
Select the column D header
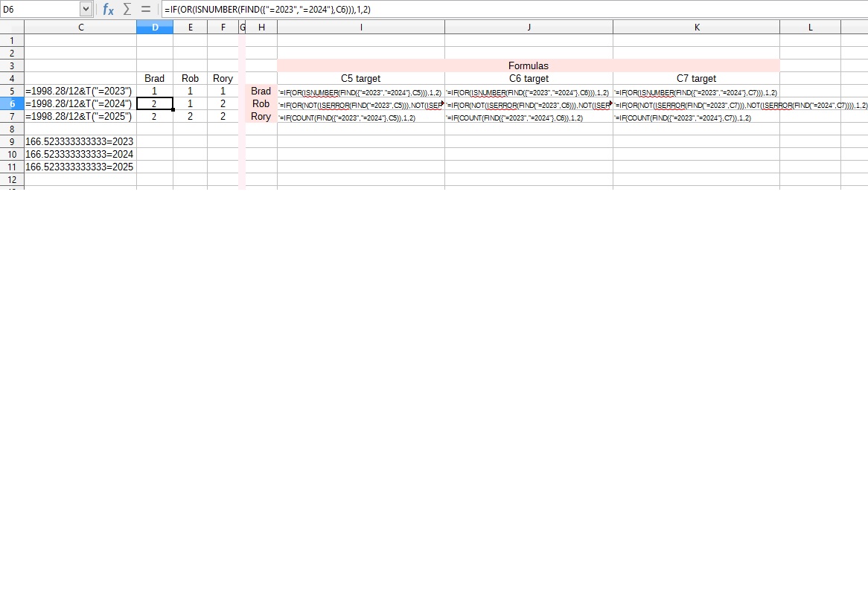155,28
